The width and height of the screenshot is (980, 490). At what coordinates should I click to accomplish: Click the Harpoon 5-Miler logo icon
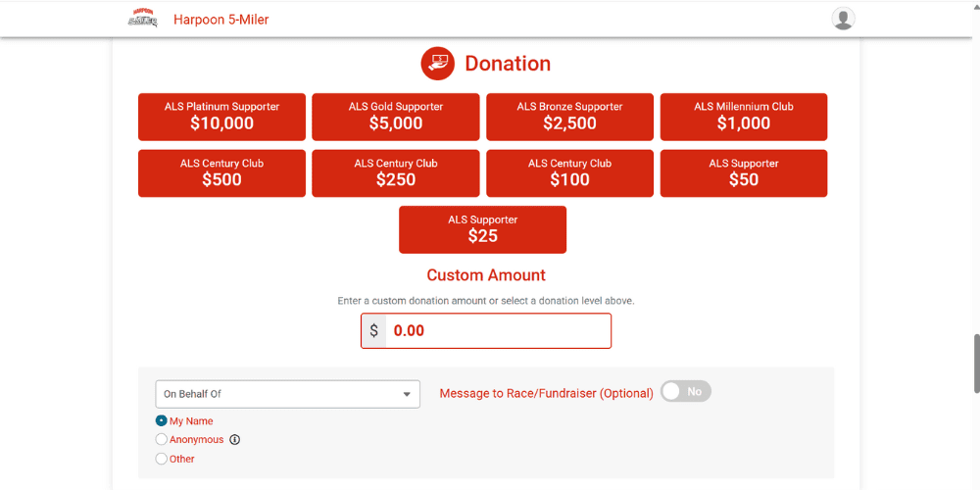coord(142,18)
